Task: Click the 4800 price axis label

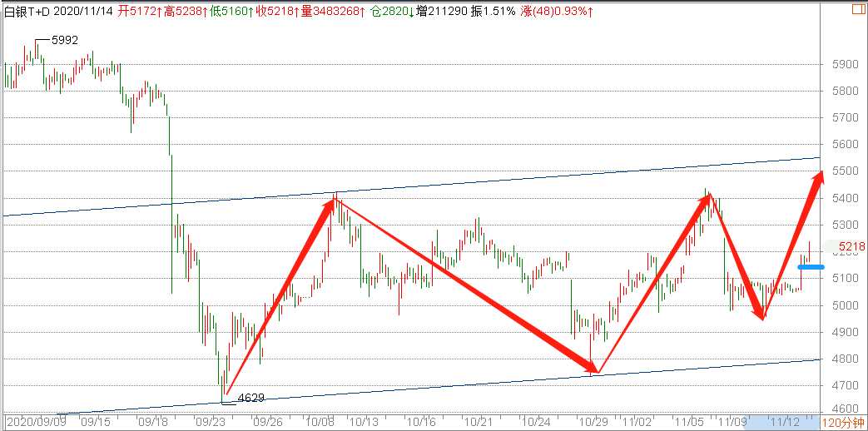Action: pyautogui.click(x=844, y=359)
